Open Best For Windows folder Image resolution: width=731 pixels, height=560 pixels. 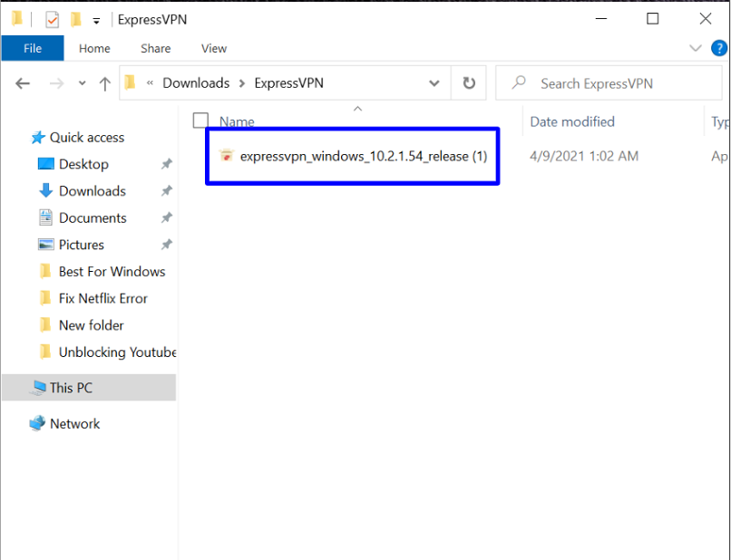coord(112,272)
